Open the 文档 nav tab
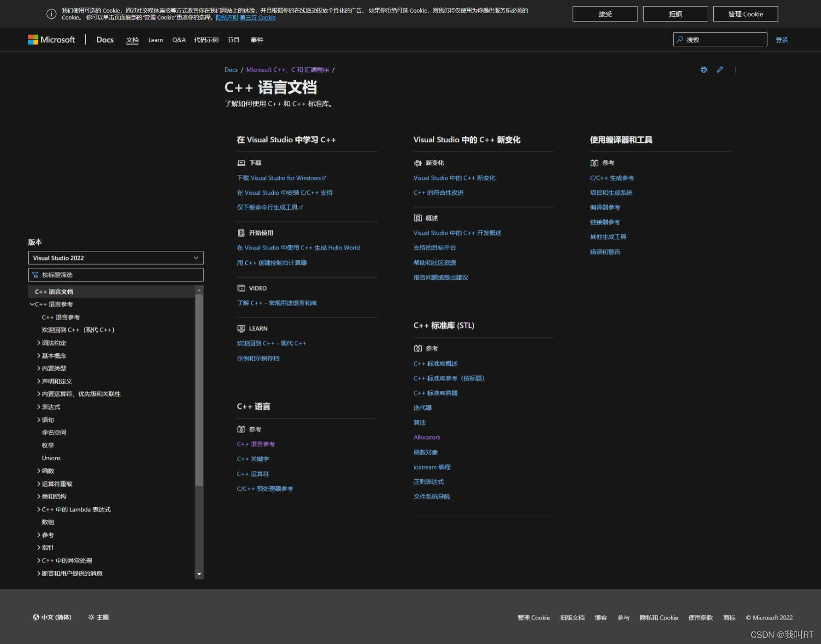 132,40
